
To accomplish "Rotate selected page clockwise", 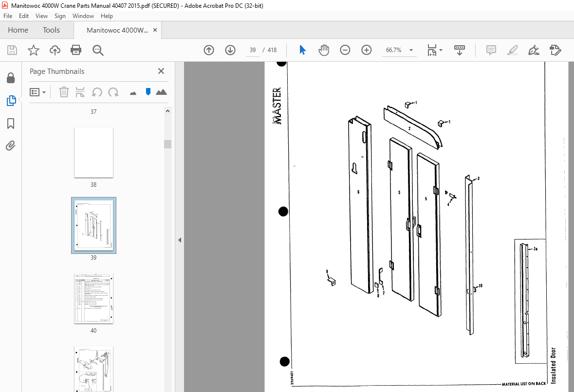I will tap(113, 92).
